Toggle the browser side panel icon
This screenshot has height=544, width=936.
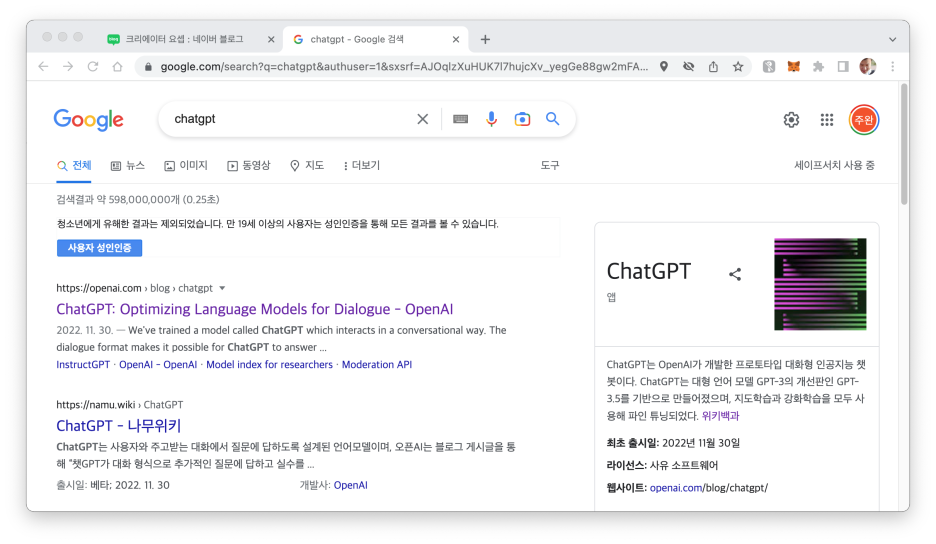tap(843, 67)
